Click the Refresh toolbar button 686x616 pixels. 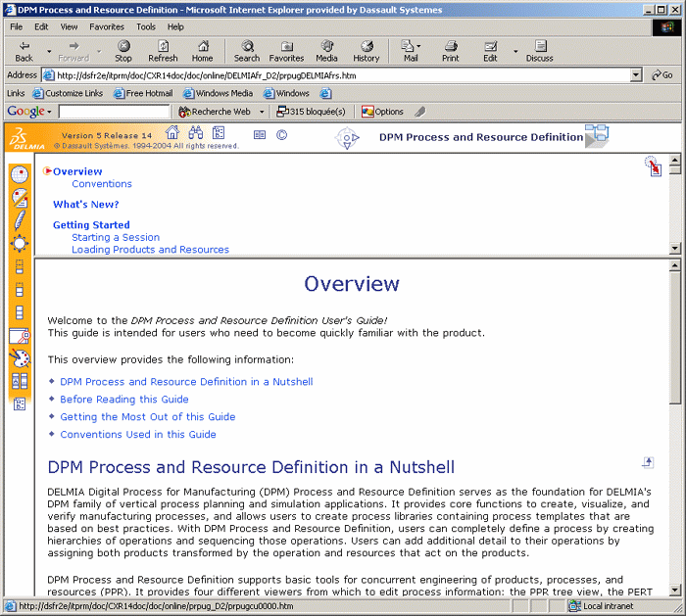coord(163,51)
